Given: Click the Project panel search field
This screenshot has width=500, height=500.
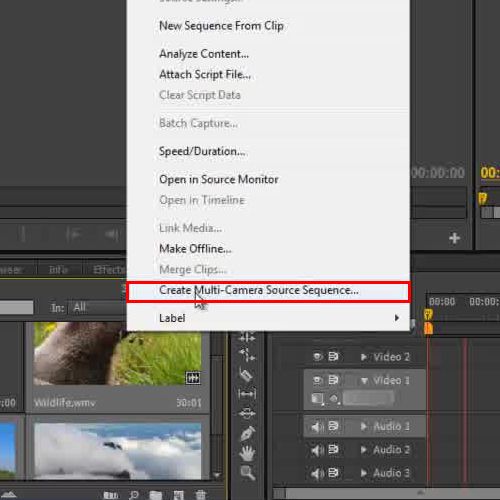Looking at the screenshot, I should pyautogui.click(x=17, y=307).
